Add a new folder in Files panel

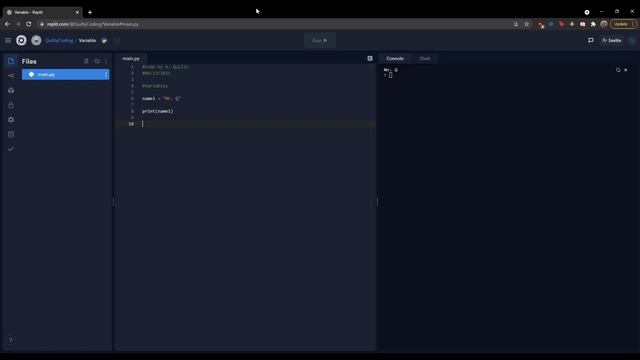(x=97, y=61)
